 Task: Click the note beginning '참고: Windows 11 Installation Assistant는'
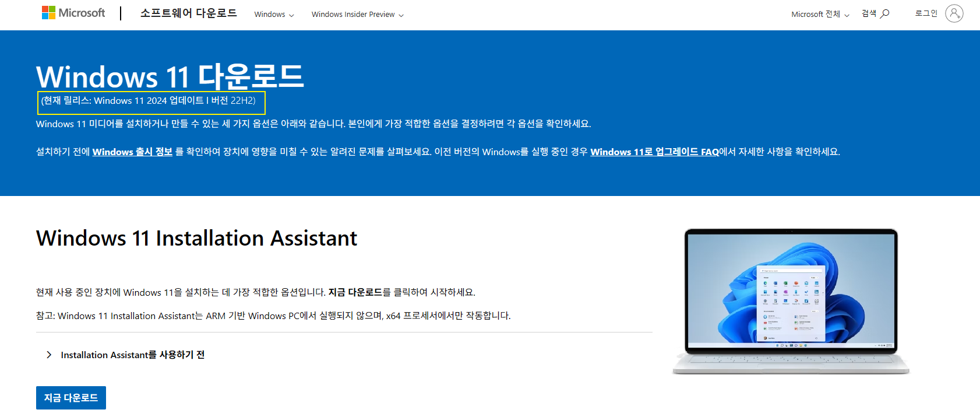[x=273, y=316]
